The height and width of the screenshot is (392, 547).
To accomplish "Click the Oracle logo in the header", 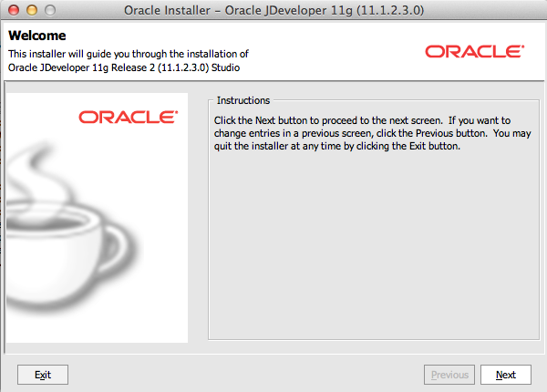I will pos(474,51).
